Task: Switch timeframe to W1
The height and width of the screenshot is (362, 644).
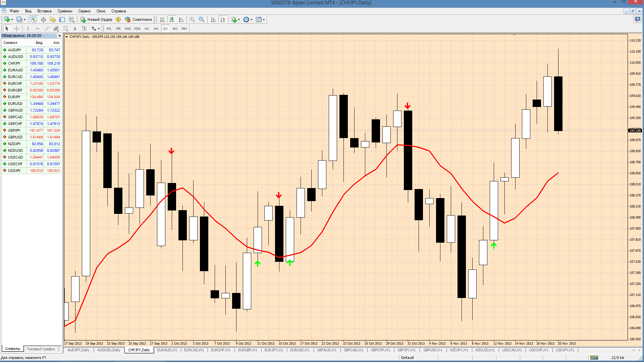Action: click(175, 28)
